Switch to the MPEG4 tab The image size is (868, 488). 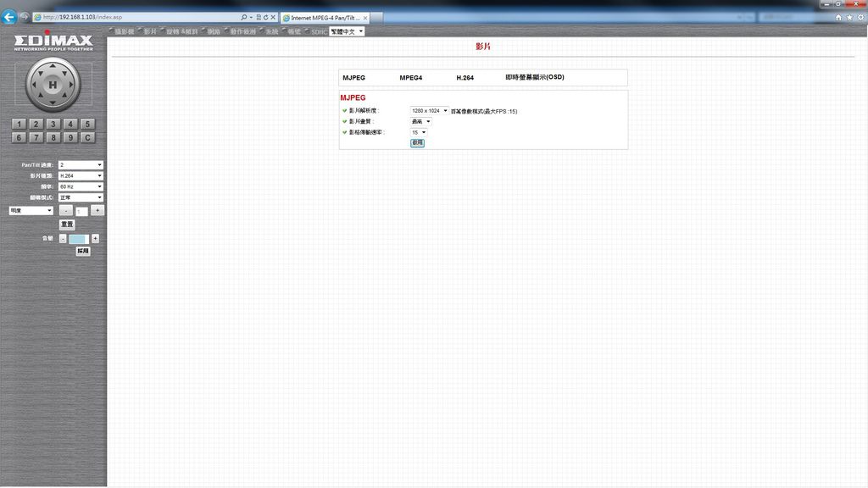pyautogui.click(x=411, y=77)
